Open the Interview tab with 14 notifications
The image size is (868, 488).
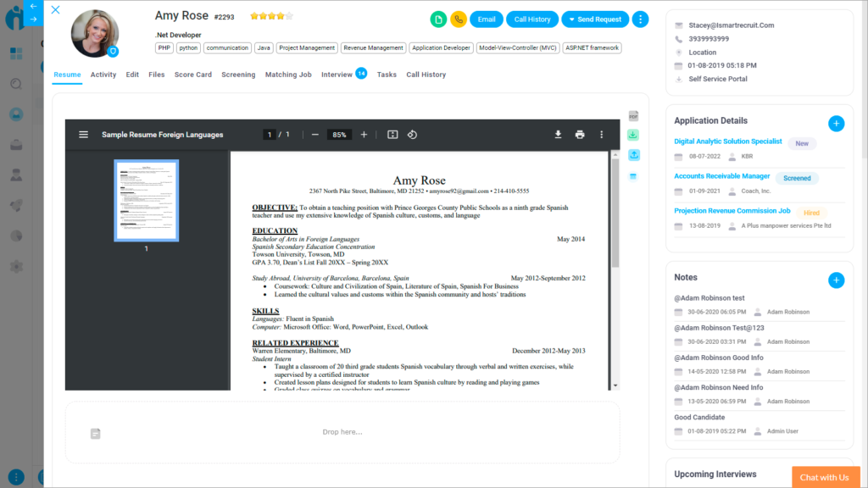click(337, 75)
